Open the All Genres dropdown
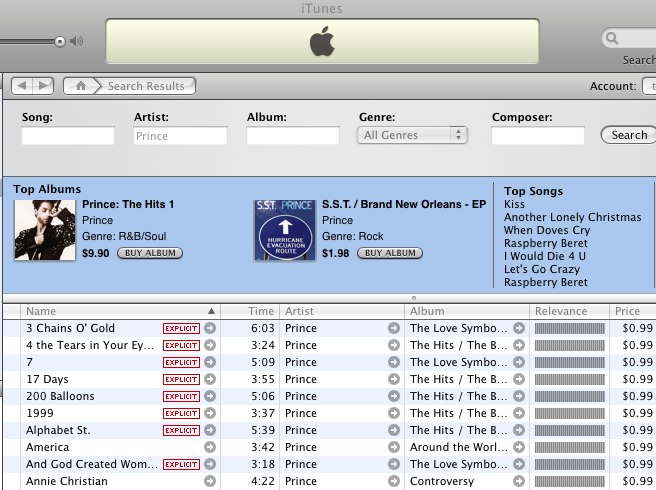656x490 pixels. [x=412, y=135]
